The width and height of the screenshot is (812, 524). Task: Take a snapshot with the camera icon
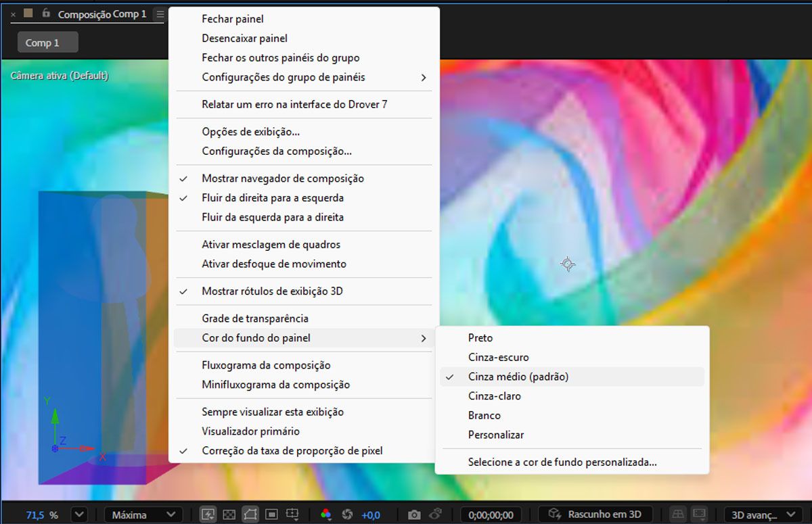pos(413,514)
